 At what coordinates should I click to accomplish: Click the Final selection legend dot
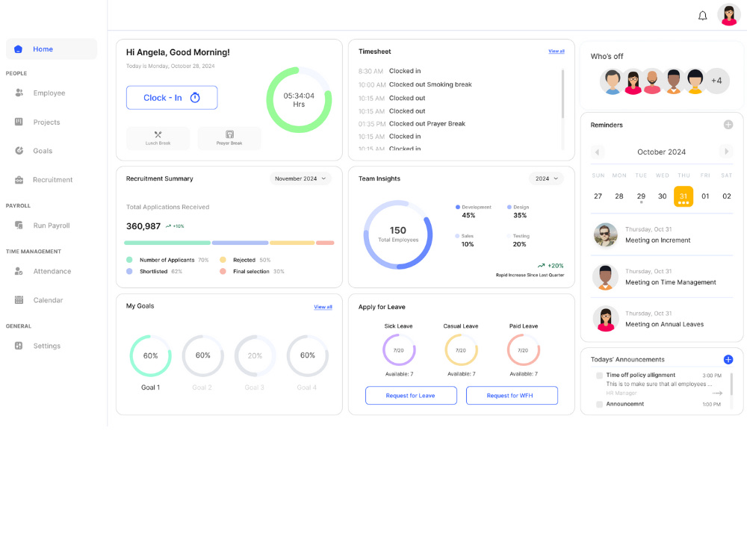tap(223, 272)
